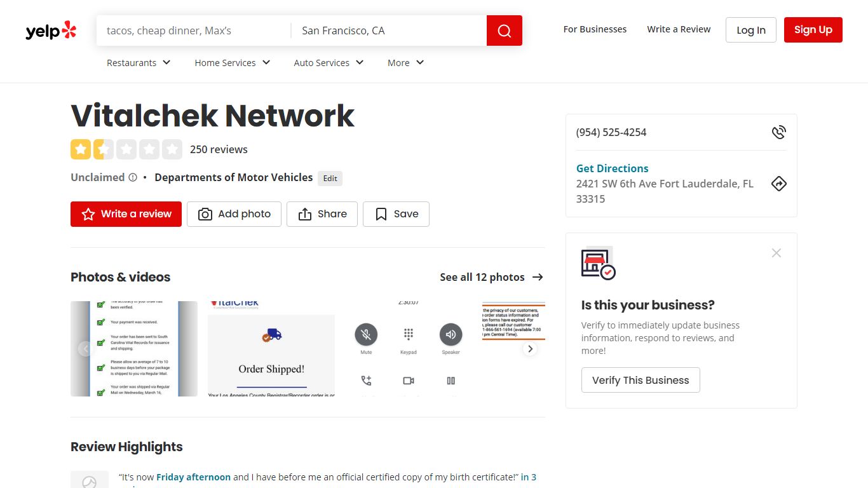
Task: Go to previous photo with left carousel arrow
Action: (x=85, y=349)
